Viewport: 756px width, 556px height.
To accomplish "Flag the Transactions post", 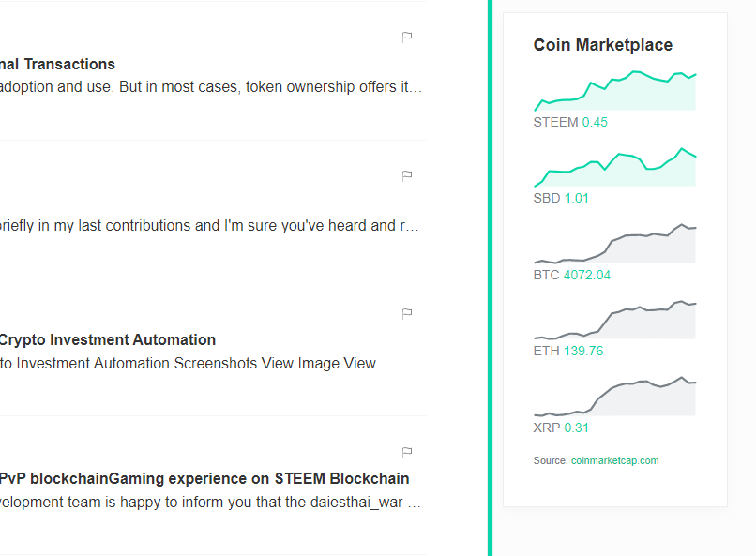I will pyautogui.click(x=407, y=38).
